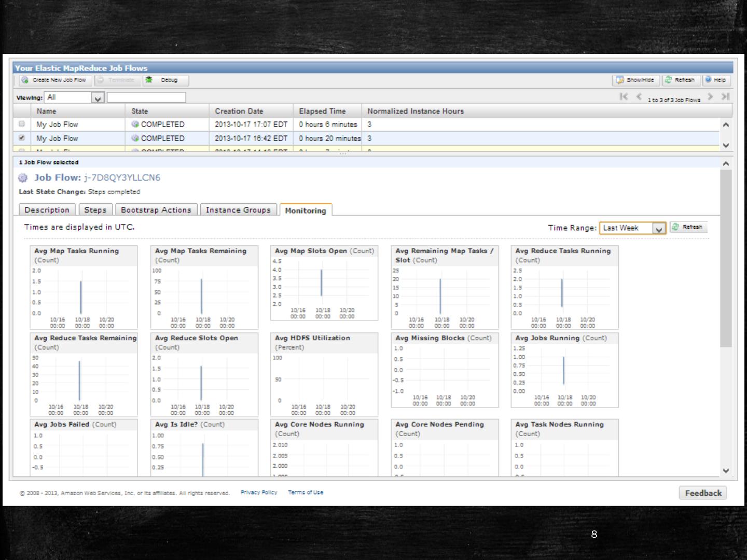Open the Help button

716,80
